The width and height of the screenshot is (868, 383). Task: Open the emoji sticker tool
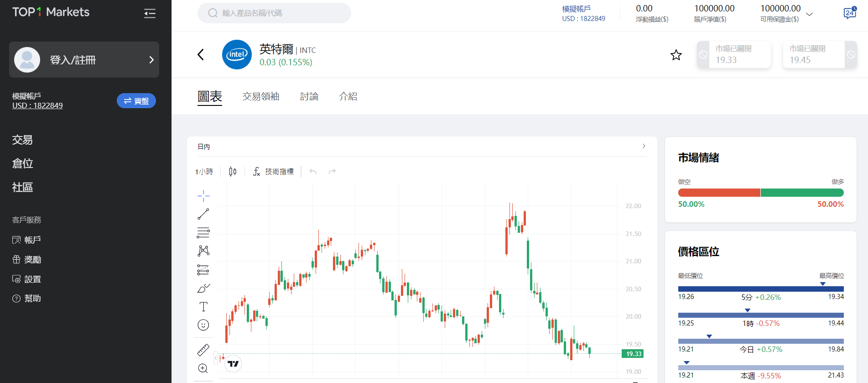pos(203,325)
